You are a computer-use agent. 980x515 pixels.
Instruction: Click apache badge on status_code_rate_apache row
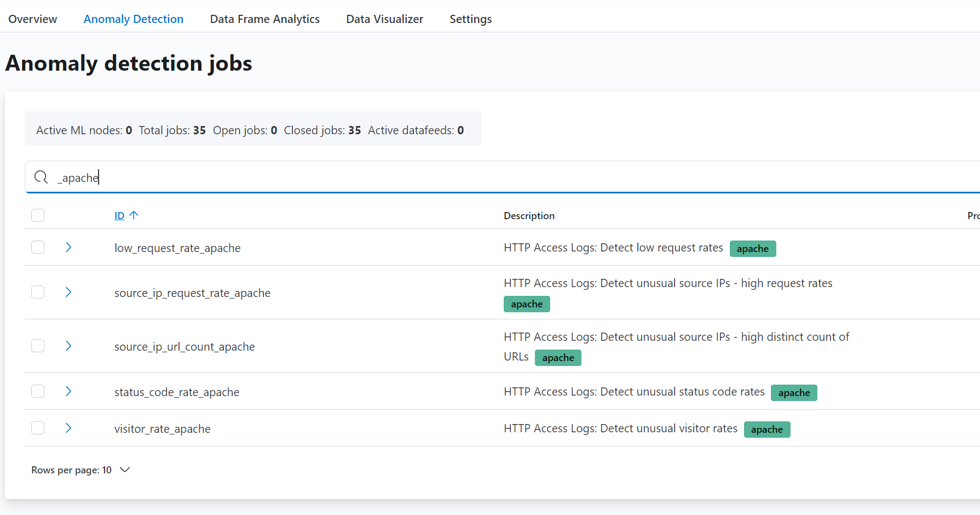point(793,393)
